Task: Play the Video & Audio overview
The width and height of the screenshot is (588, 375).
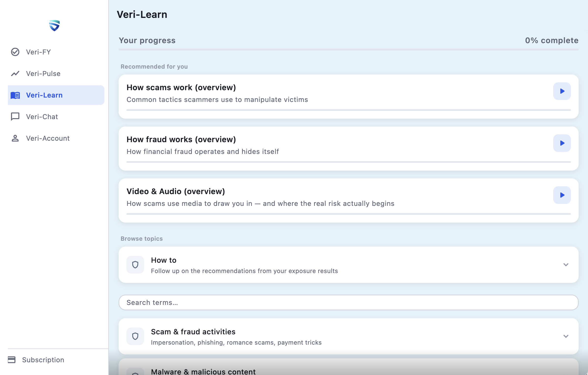Action: pyautogui.click(x=562, y=195)
